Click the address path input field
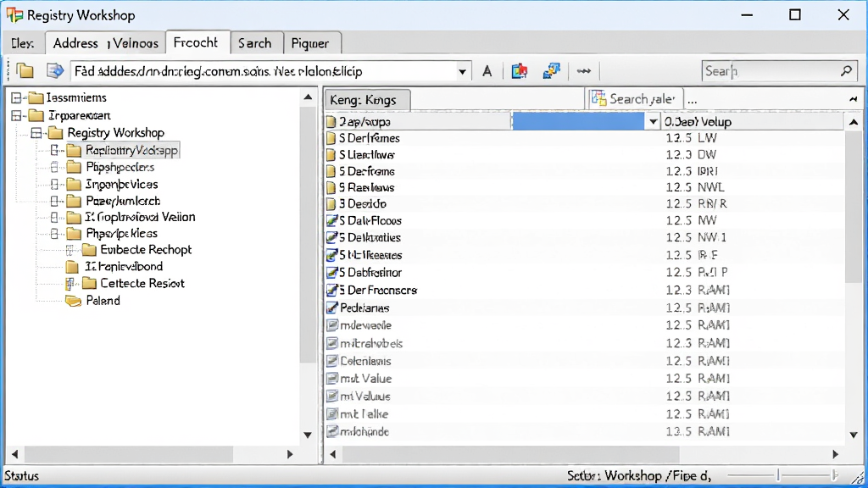Screen dimensions: 868x488 (263, 71)
